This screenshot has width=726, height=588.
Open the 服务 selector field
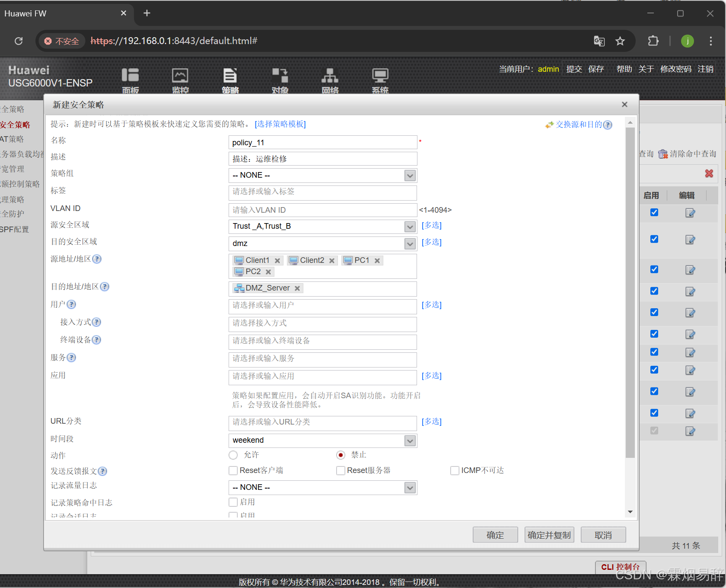(322, 359)
